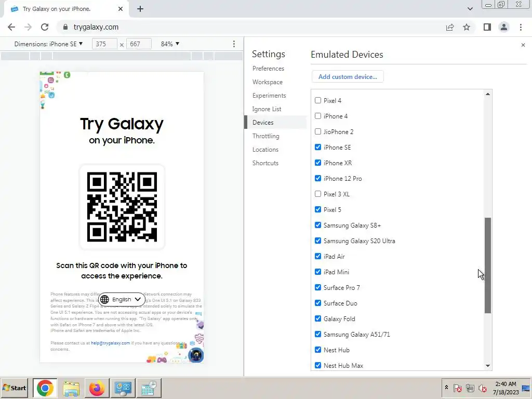
Task: Close the DevTools Settings panel
Action: pos(523,45)
